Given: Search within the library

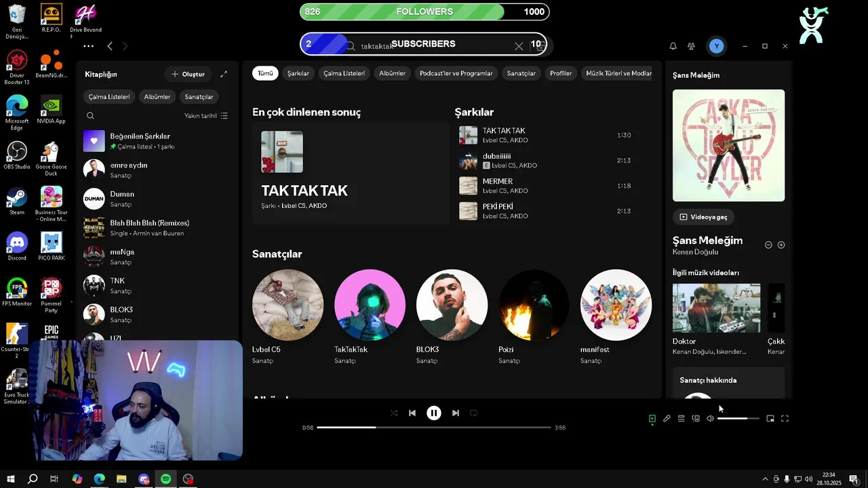Looking at the screenshot, I should [x=90, y=116].
